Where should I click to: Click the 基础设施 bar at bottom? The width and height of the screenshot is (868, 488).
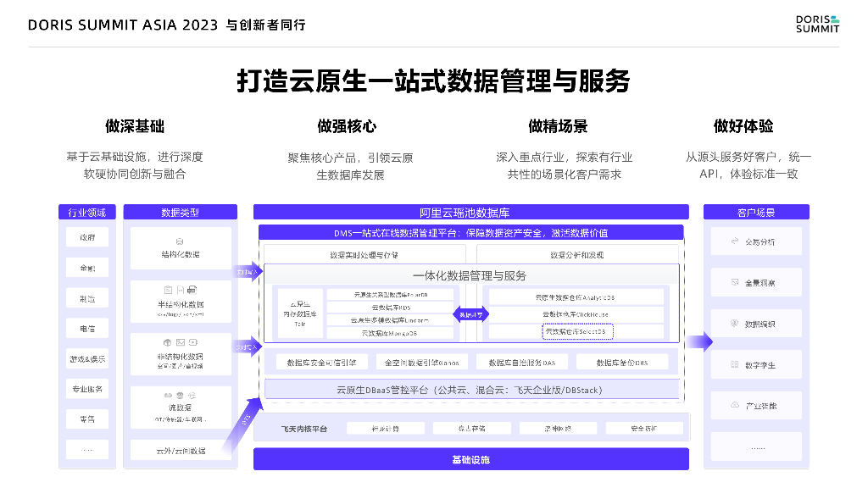coord(471,459)
